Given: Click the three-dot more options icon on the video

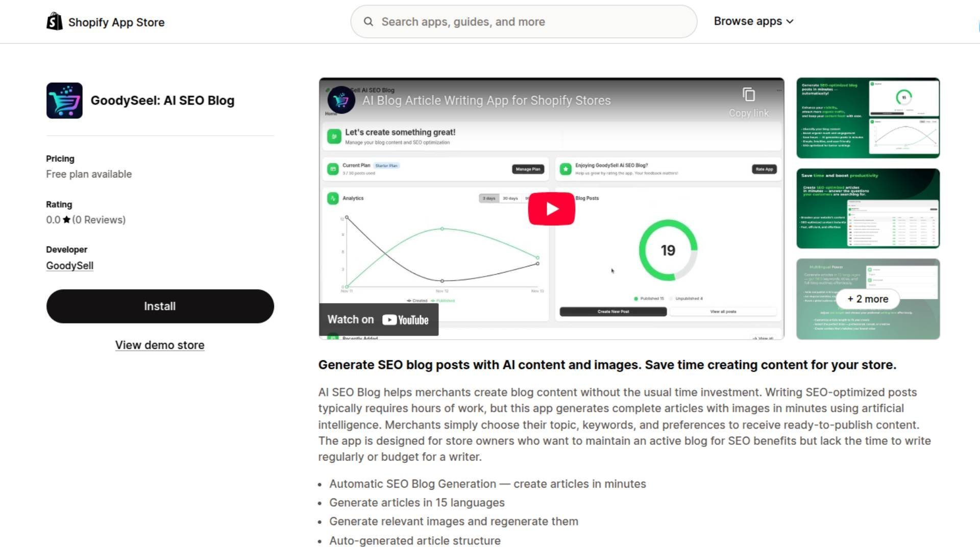Looking at the screenshot, I should [x=778, y=90].
